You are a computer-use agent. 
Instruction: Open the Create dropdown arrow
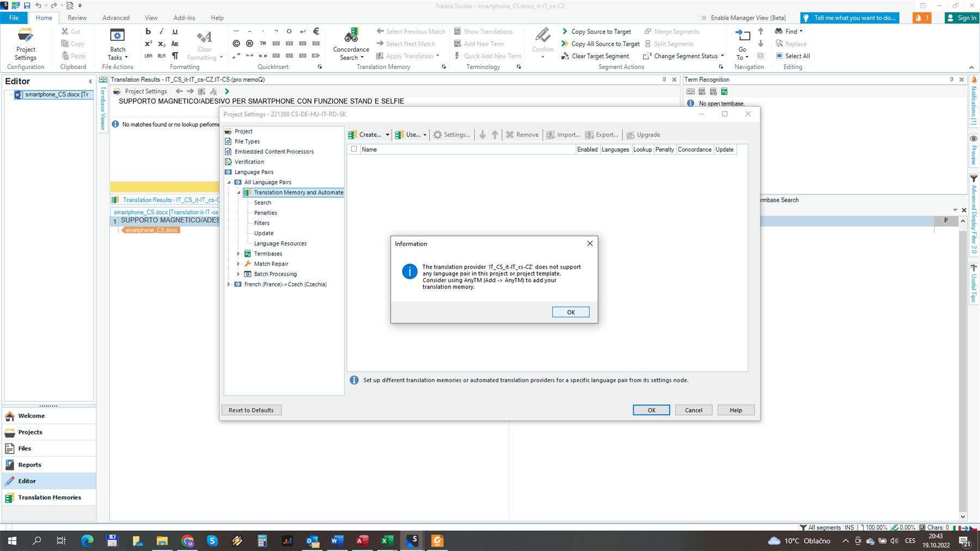click(x=388, y=134)
